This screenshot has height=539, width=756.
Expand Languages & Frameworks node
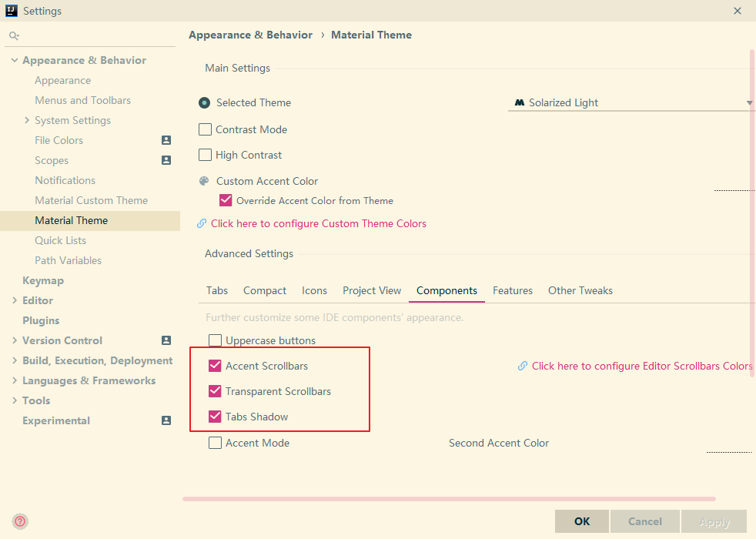[15, 380]
